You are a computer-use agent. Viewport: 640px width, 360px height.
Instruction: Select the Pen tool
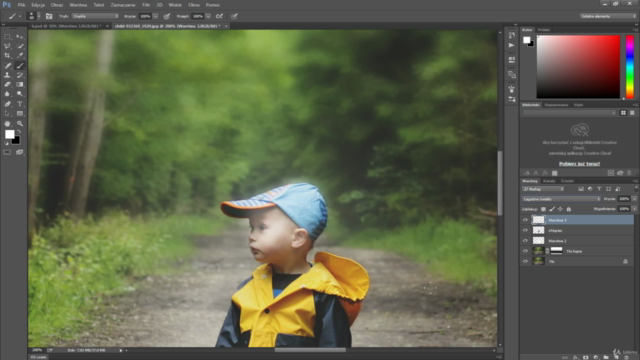click(x=7, y=104)
